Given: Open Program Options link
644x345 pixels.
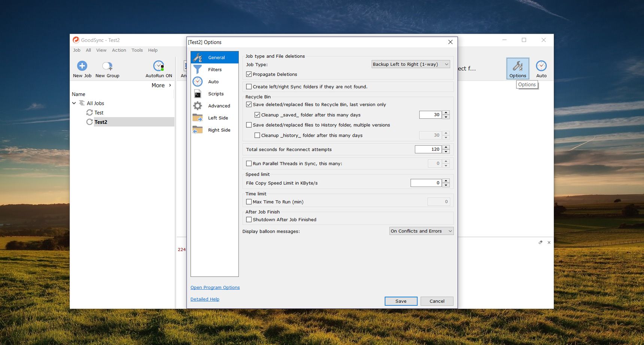Looking at the screenshot, I should 215,287.
